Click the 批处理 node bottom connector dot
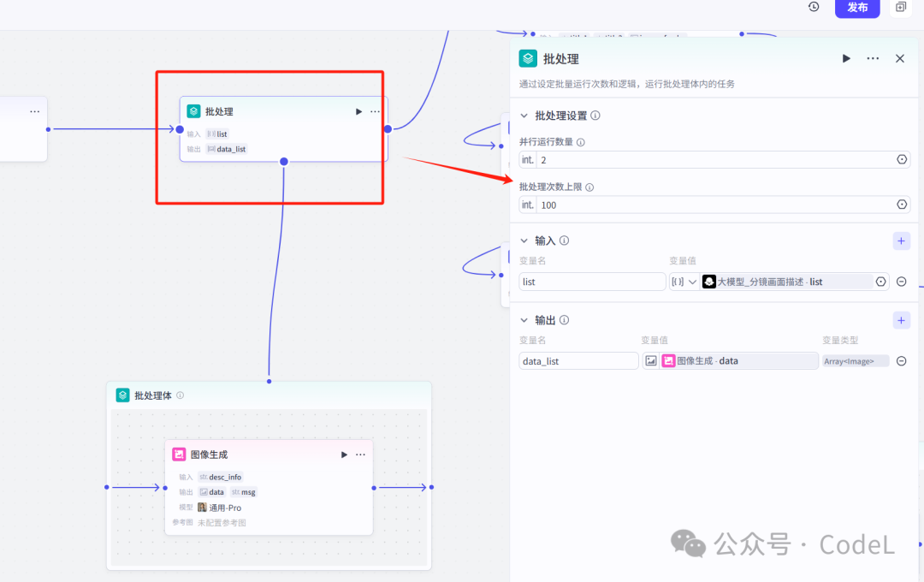924x582 pixels. (284, 162)
